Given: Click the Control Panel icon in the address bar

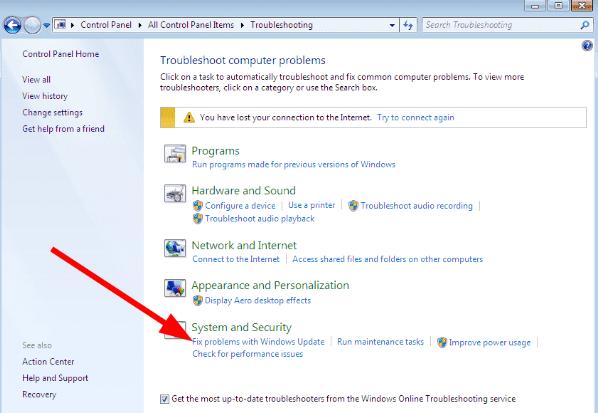Looking at the screenshot, I should click(60, 25).
